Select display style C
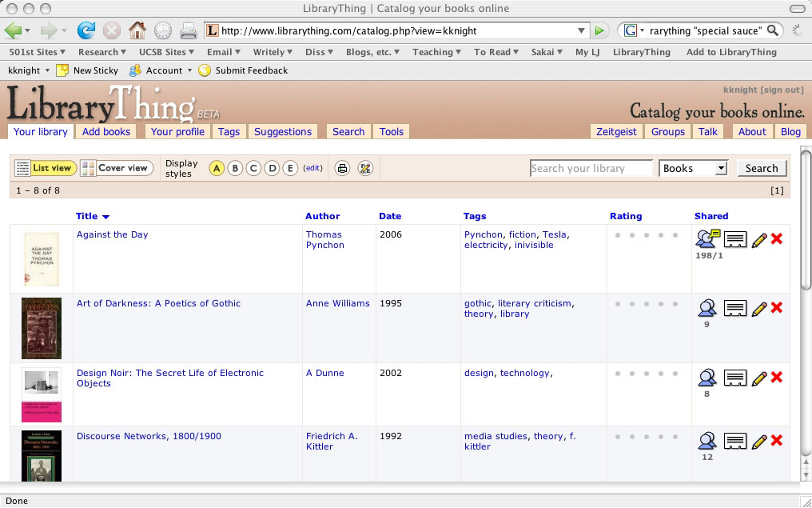Image resolution: width=812 pixels, height=508 pixels. pos(253,169)
